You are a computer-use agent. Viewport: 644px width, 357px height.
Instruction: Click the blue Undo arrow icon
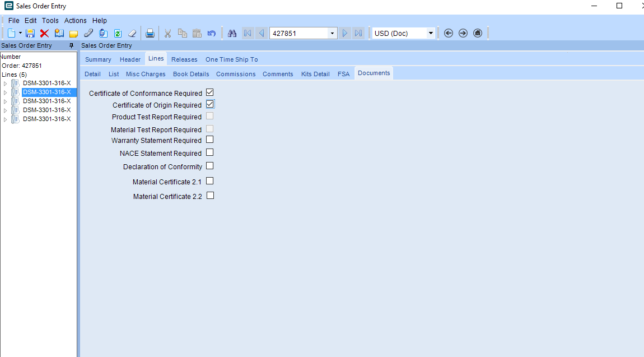(212, 33)
